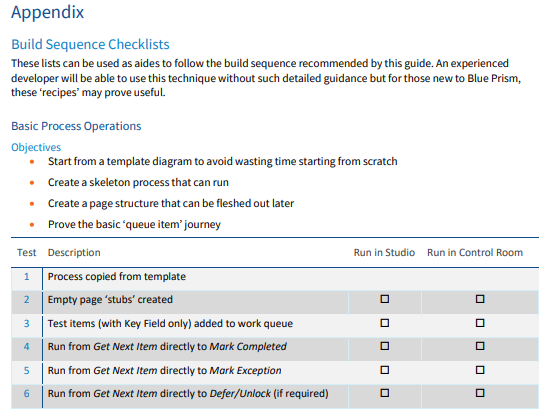Screen dimensions: 551x420
Task: Check Run in Studio for Mark Exception row
Action: [x=384, y=370]
